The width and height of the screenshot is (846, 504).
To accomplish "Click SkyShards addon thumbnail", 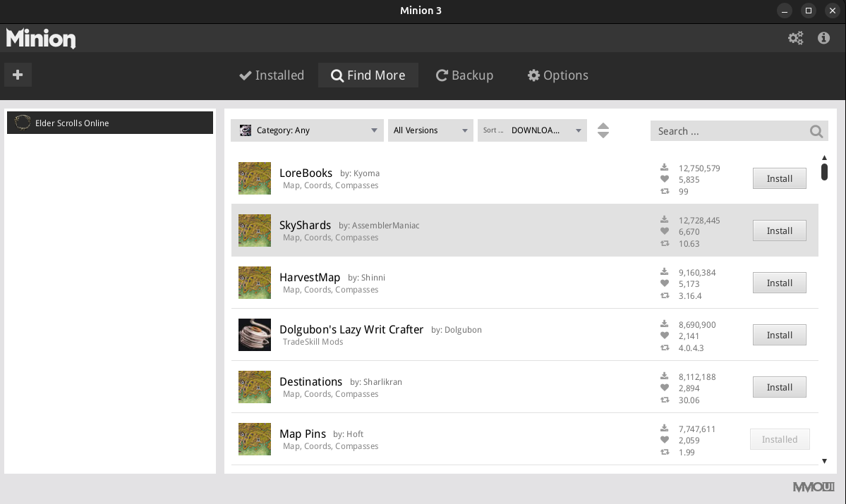I will point(255,231).
